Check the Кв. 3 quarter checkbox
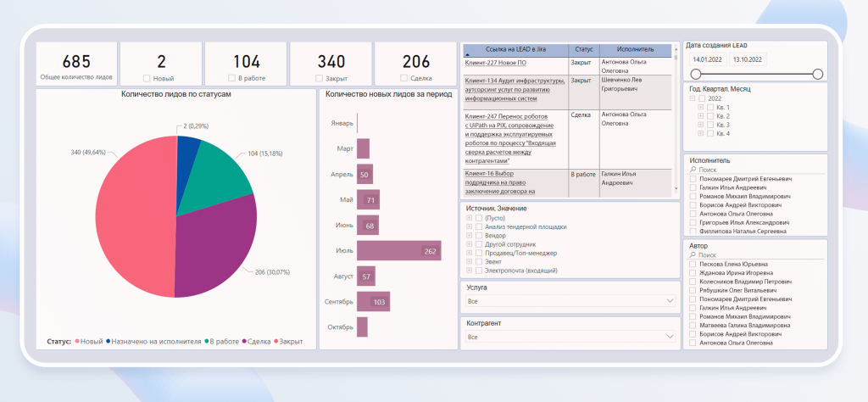The image size is (868, 402). point(711,126)
